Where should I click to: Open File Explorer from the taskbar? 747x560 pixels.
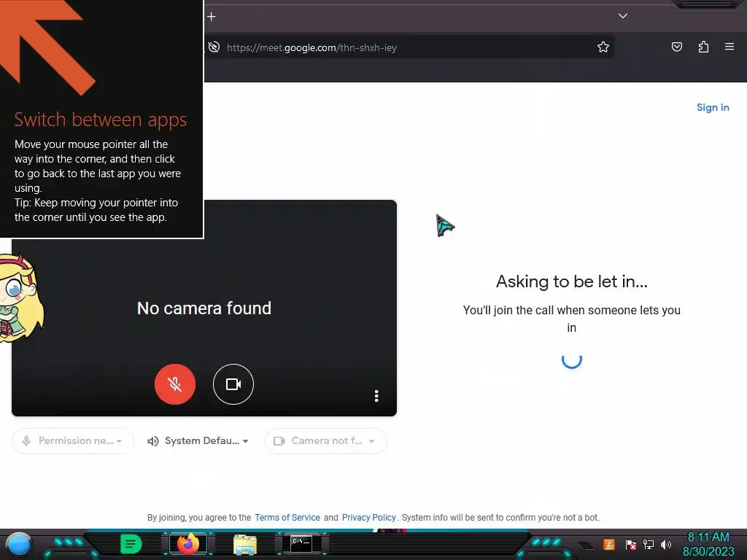point(245,544)
